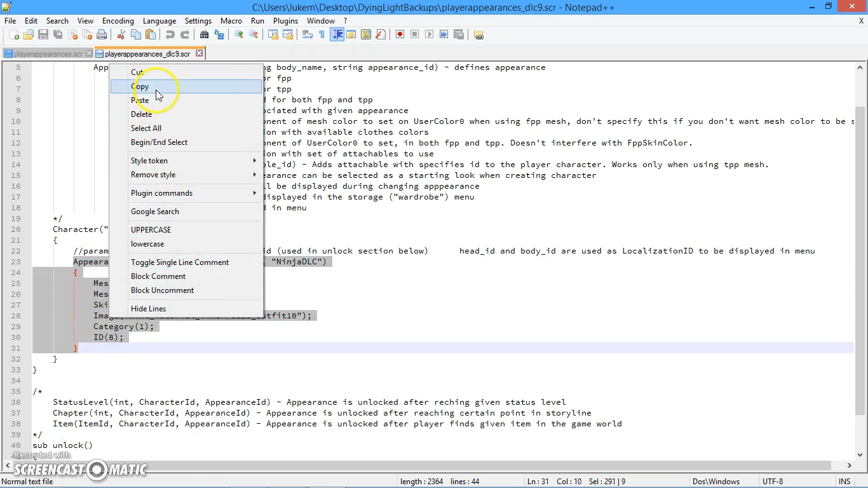Expand the Remove style submenu

[186, 175]
